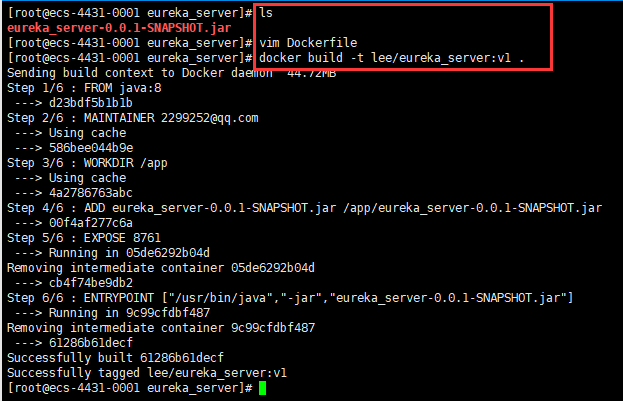Viewport: 623px width, 401px height.
Task: Click 'Step 1/6 : FROM java:8' line
Action: [84, 88]
